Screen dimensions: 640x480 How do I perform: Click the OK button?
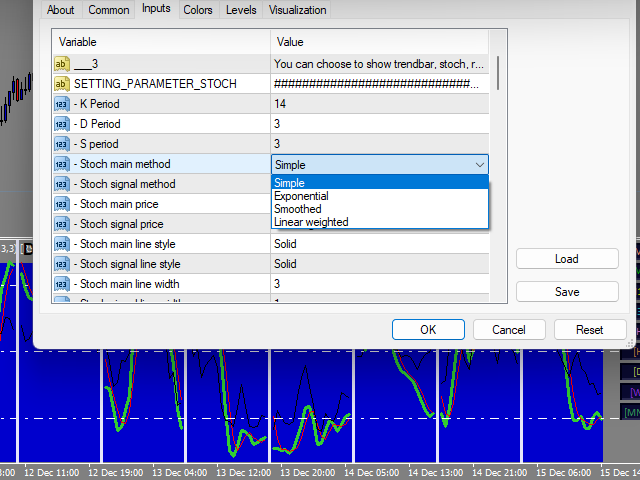pos(428,329)
